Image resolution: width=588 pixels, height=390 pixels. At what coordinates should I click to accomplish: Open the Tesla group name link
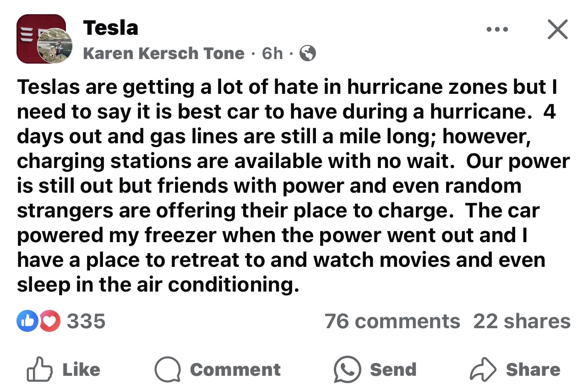110,28
